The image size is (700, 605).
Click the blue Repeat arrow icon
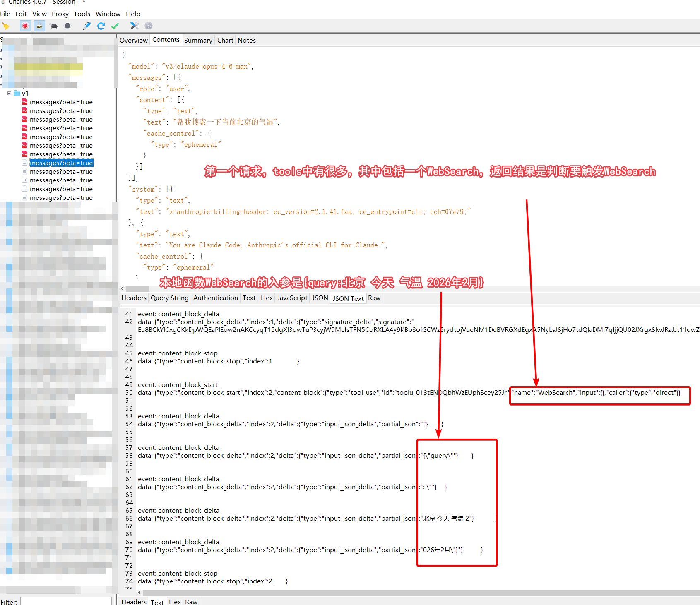101,26
